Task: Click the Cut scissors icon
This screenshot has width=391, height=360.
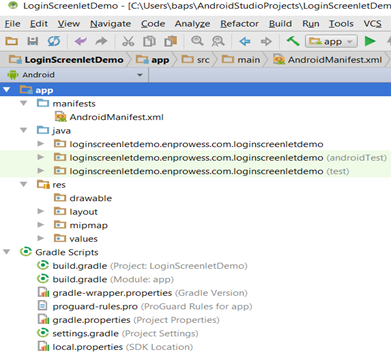Action: [128, 41]
